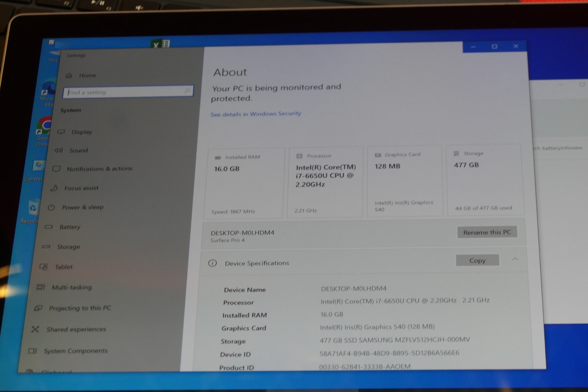588x392 pixels.
Task: Click the Installed RAM card icon
Action: 218,157
